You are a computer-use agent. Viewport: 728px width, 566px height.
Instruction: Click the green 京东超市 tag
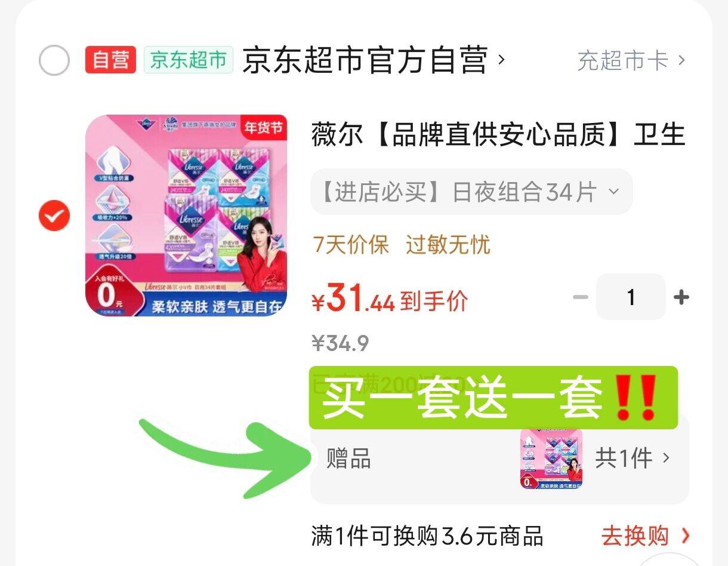coord(188,60)
